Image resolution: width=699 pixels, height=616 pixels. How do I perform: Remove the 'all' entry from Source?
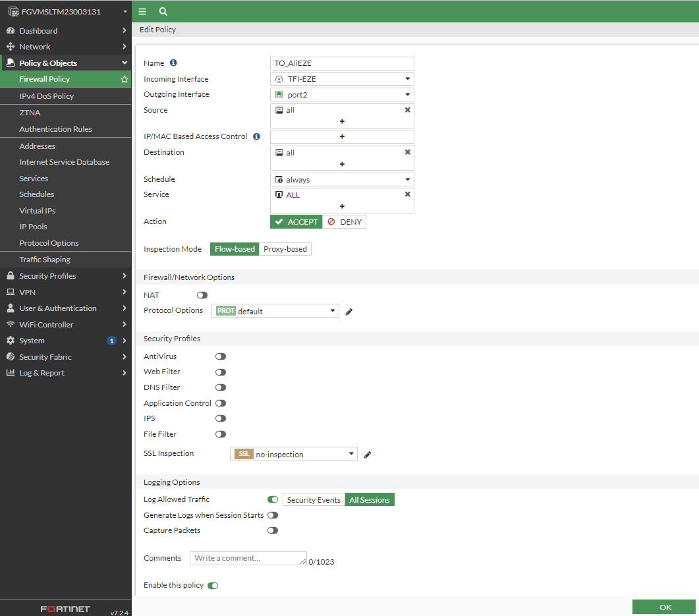click(x=407, y=110)
